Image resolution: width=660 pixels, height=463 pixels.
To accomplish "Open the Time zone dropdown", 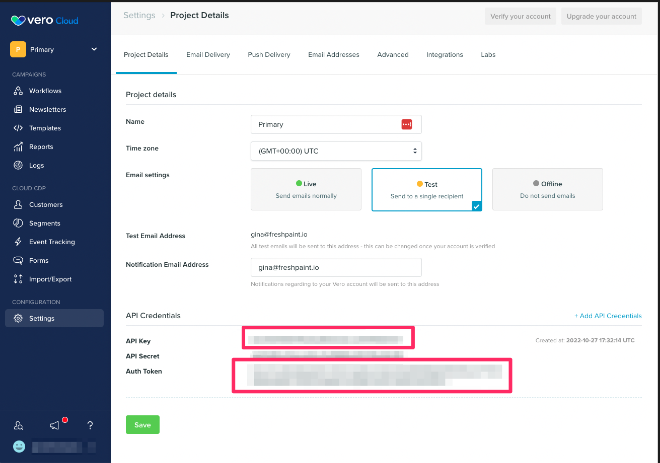I will click(x=336, y=151).
